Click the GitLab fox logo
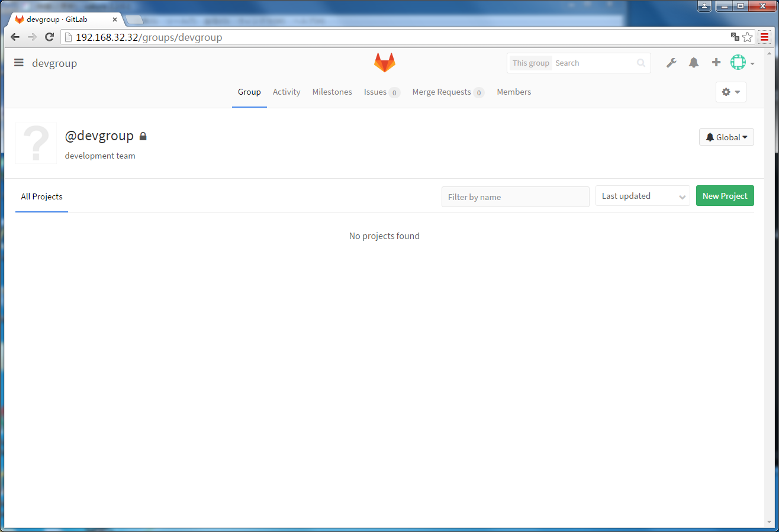Image resolution: width=779 pixels, height=532 pixels. tap(384, 63)
